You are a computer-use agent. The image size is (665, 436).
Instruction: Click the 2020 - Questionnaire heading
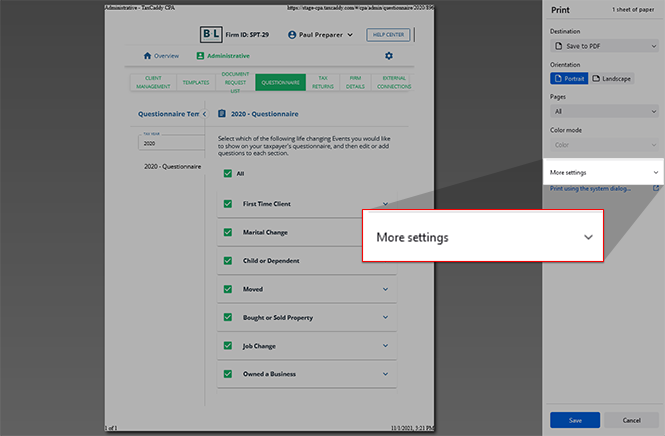pyautogui.click(x=265, y=114)
